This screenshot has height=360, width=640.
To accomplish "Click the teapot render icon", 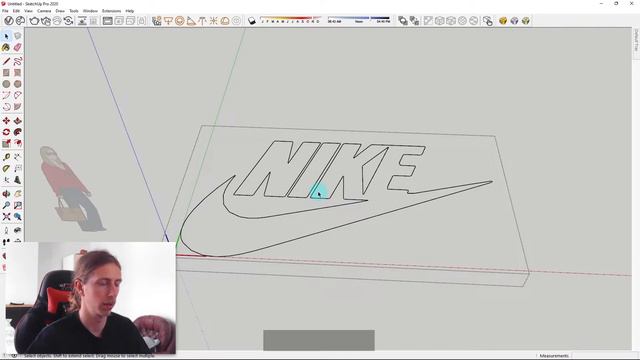I will (x=34, y=21).
